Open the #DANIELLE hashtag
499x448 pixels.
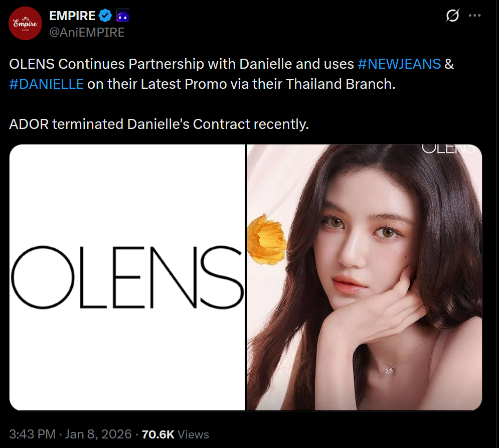pyautogui.click(x=47, y=84)
